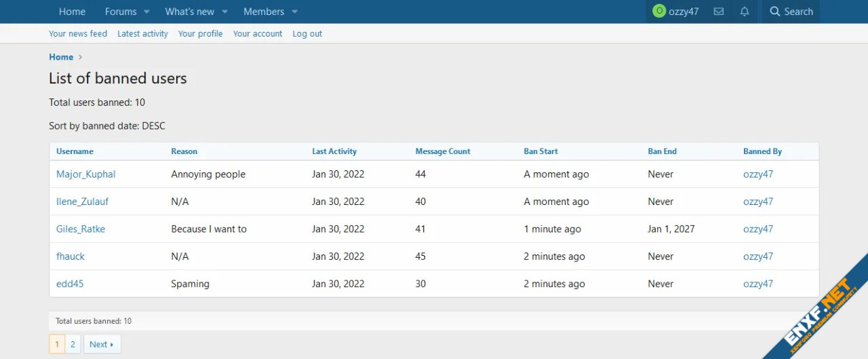
Task: Sort list by Username column header
Action: pos(75,151)
